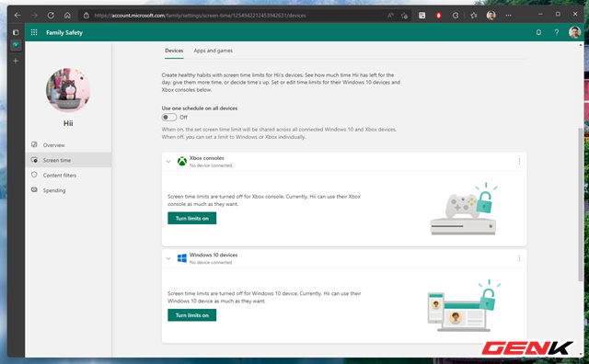
Task: Open Windows 10 devices more options
Action: (x=519, y=258)
